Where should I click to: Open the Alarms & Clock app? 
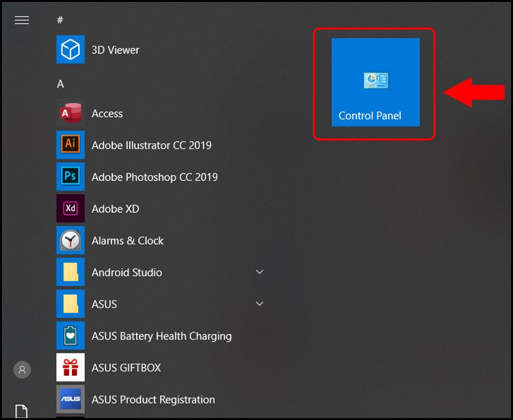pyautogui.click(x=127, y=240)
